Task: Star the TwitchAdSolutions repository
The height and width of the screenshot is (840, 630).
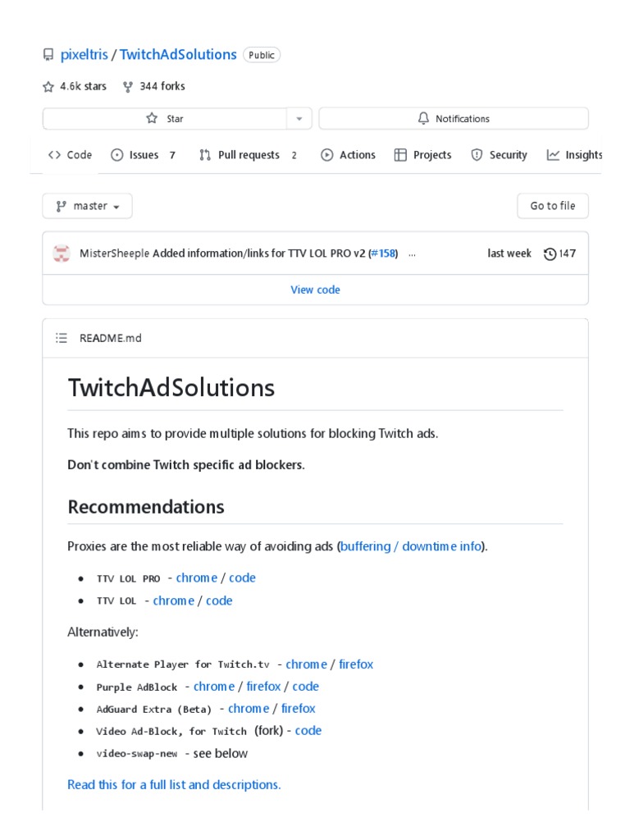Action: 164,119
